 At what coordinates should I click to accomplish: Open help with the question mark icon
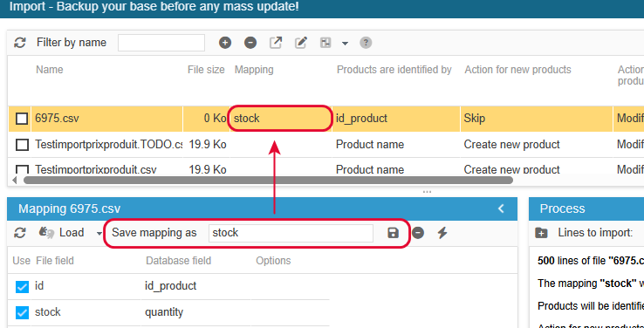click(x=366, y=43)
